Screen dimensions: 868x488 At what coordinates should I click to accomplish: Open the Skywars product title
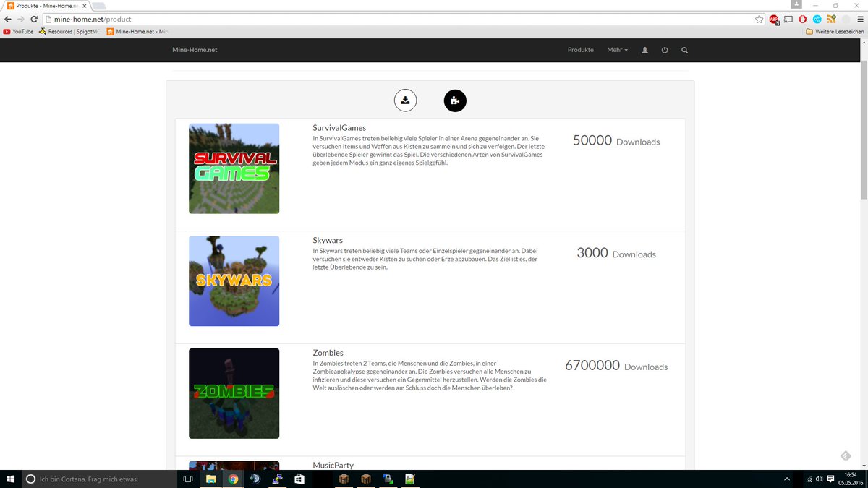point(328,240)
